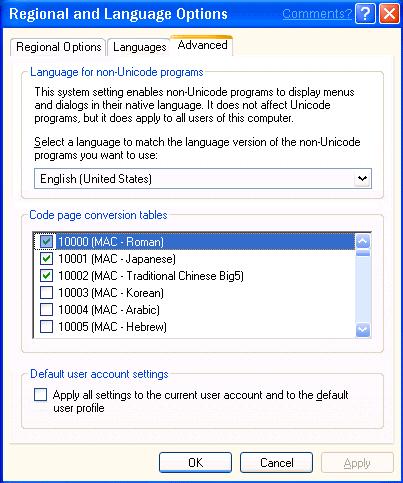This screenshot has height=483, width=403.
Task: Close the Regional and Language Options dialog
Action: click(x=389, y=14)
